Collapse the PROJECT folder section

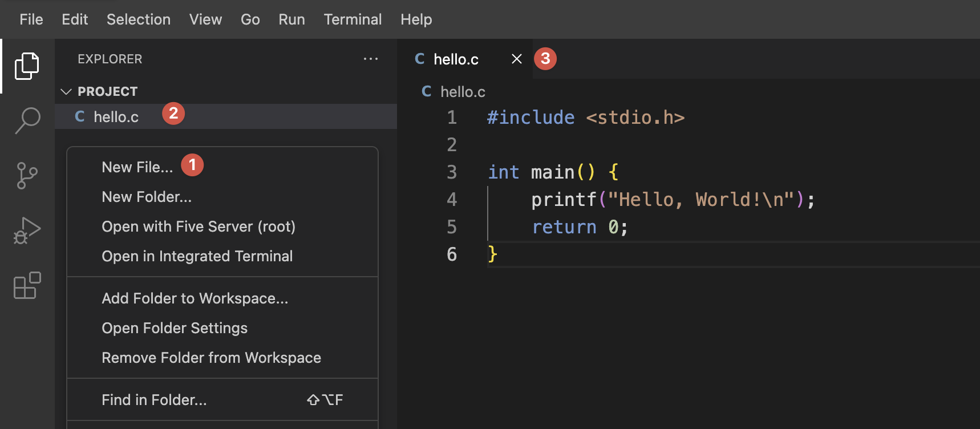pos(66,91)
